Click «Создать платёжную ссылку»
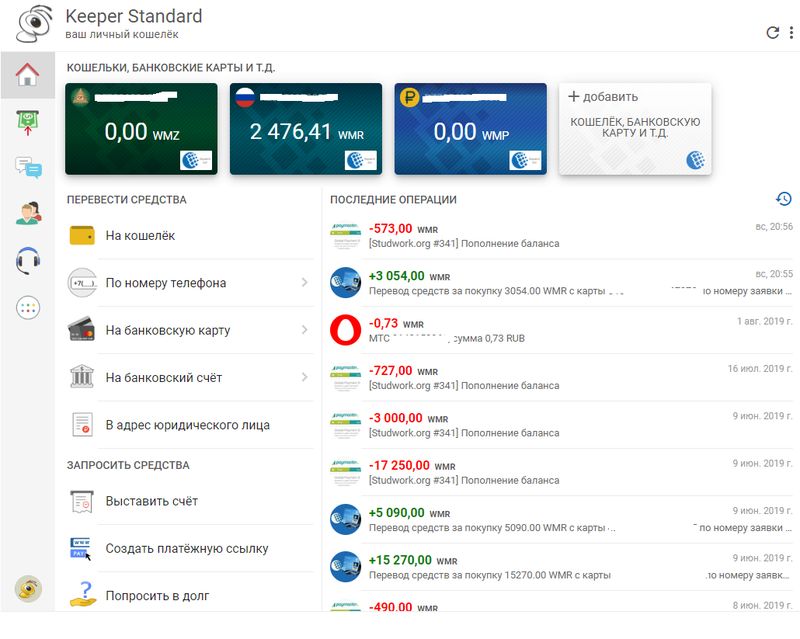800x639 pixels. tap(186, 549)
